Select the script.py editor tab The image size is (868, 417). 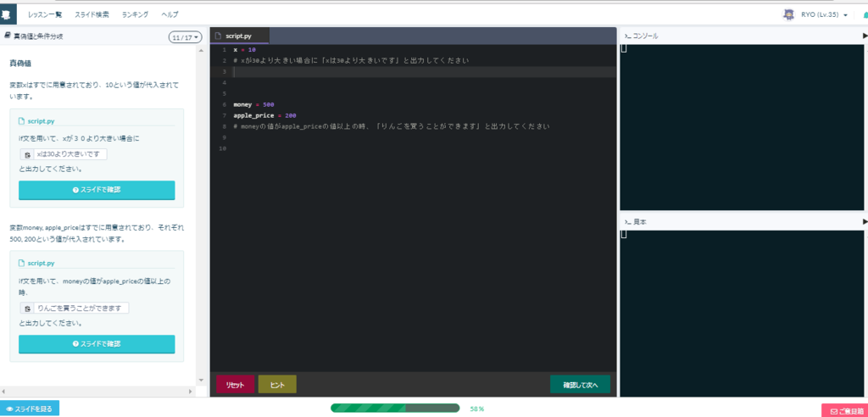tap(239, 36)
